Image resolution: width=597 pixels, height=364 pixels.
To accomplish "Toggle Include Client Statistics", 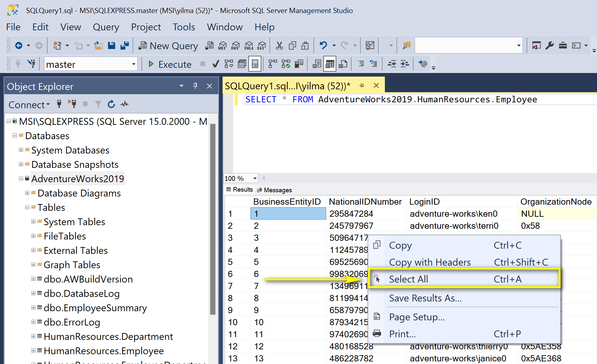I will point(299,64).
